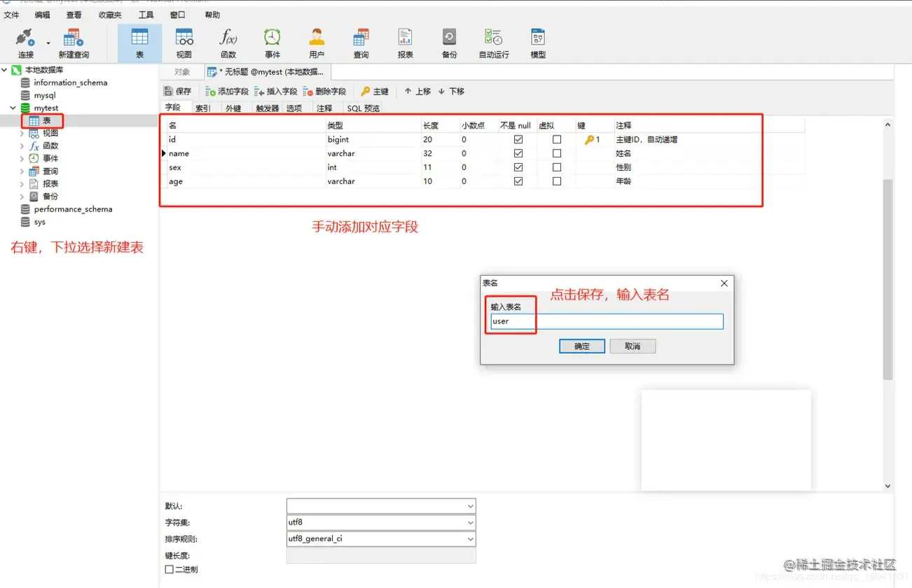Open the 备份 (Backup) toolbar icon
The image size is (912, 588).
coord(449,42)
